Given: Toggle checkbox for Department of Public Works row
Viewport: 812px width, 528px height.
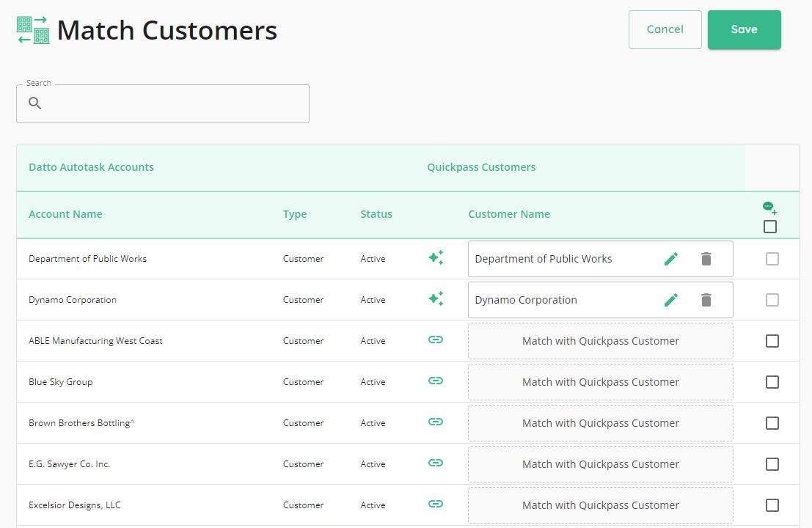Looking at the screenshot, I should pos(772,259).
